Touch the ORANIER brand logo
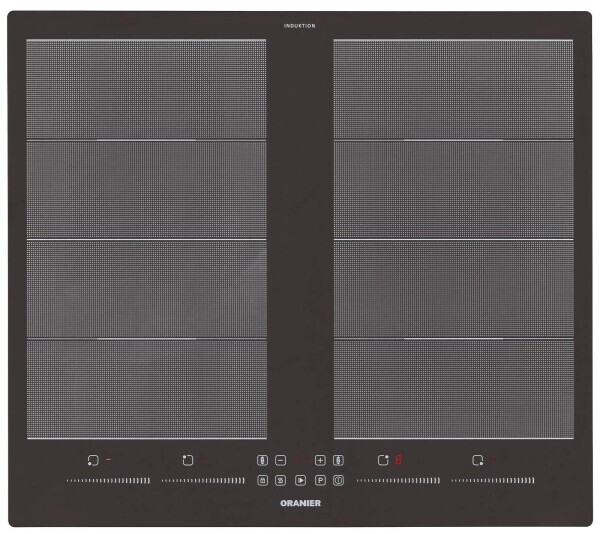Screen dimensions: 600x534 point(300,503)
